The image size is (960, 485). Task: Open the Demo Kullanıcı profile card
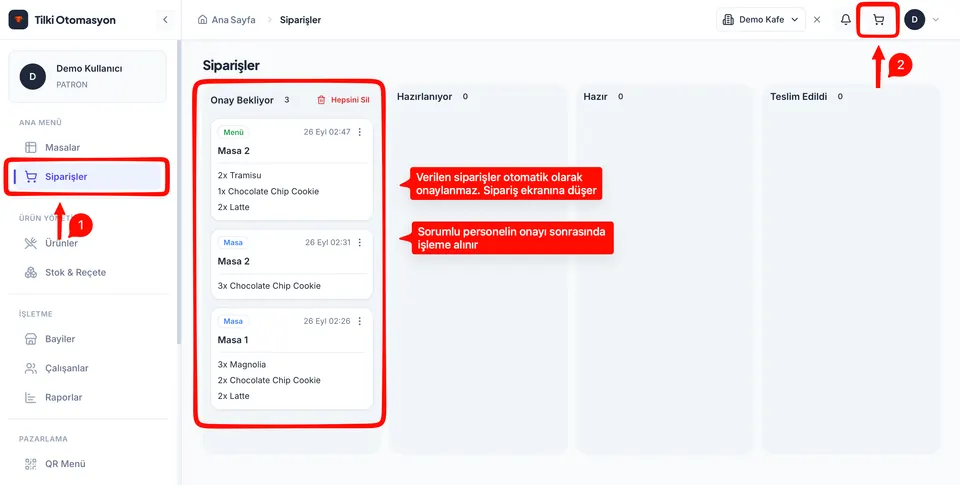pos(88,77)
